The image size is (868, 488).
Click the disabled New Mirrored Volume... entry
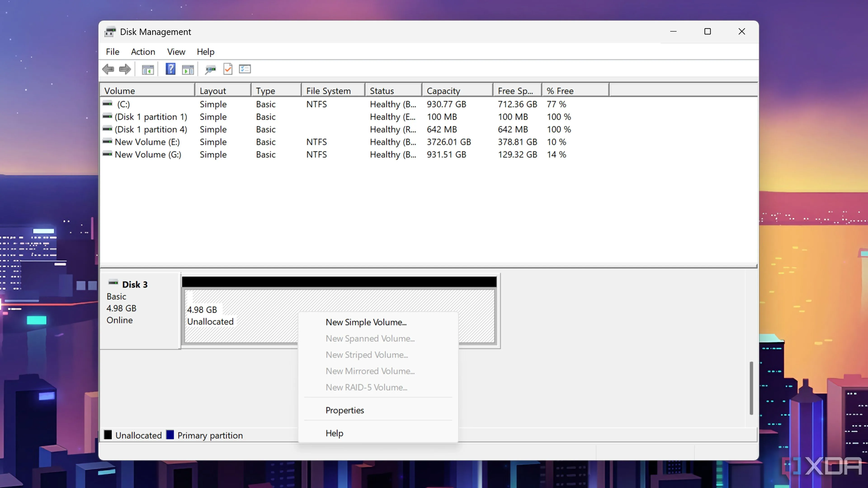[378, 371]
